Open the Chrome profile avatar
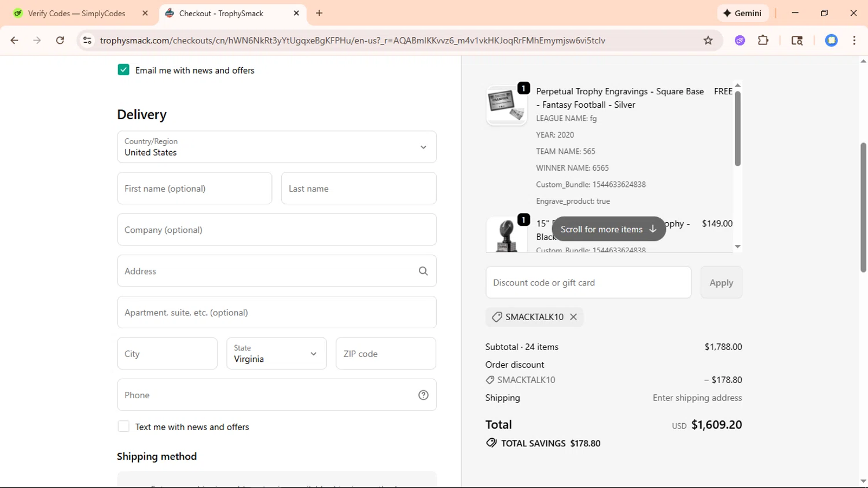This screenshot has width=868, height=488. point(832,41)
